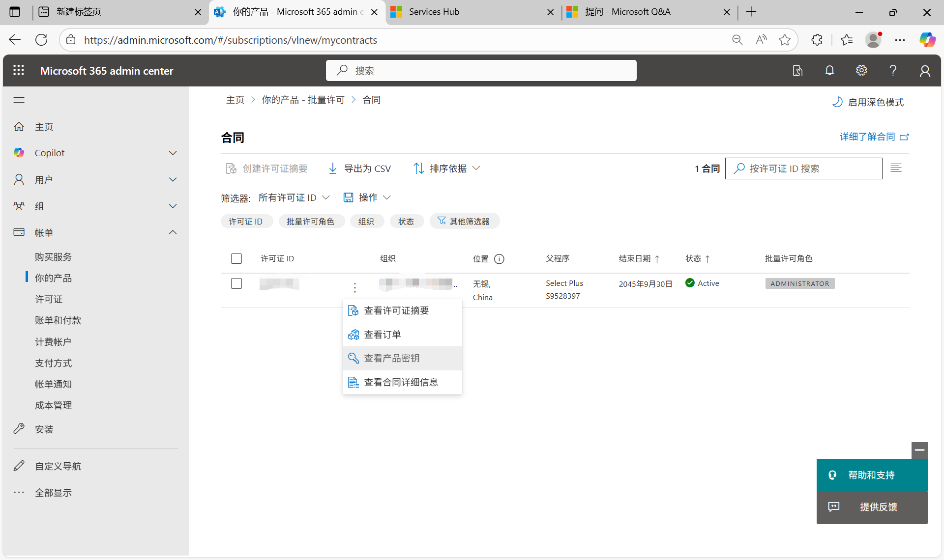
Task: Expand the Copilot navigation section
Action: coord(173,153)
